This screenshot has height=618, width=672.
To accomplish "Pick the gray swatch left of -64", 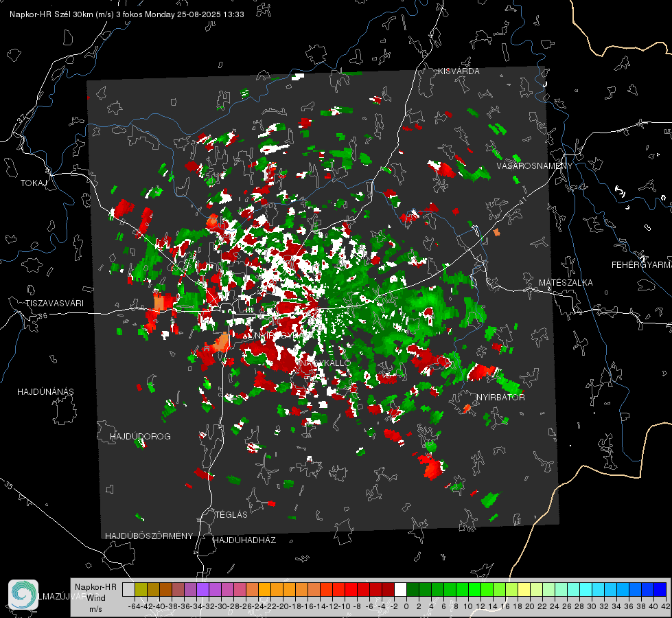I will [128, 589].
